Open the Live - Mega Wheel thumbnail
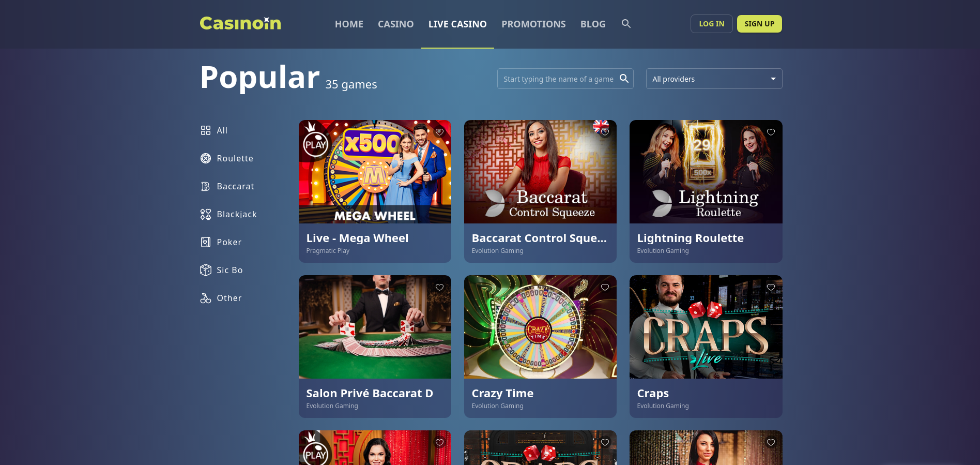Viewport: 980px width, 465px height. point(375,172)
